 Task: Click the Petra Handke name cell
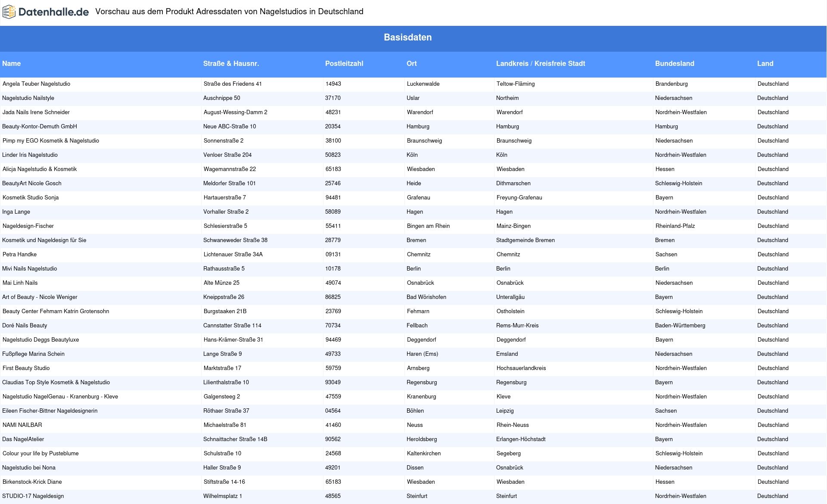(19, 255)
